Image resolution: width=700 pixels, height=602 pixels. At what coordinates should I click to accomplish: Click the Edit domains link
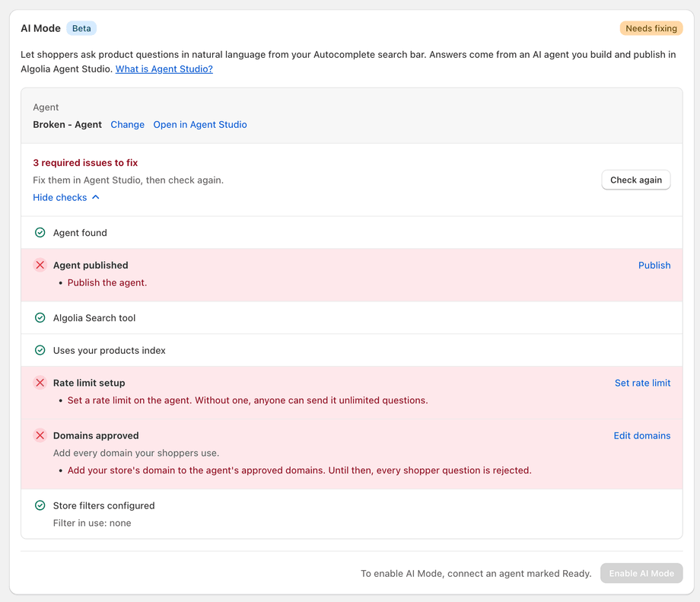tap(642, 435)
